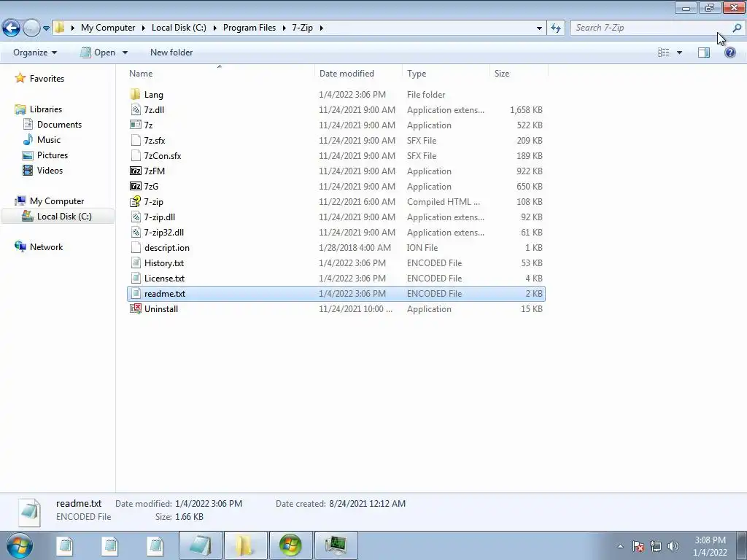Click the address bar folder icon
The height and width of the screenshot is (560, 747).
59,27
